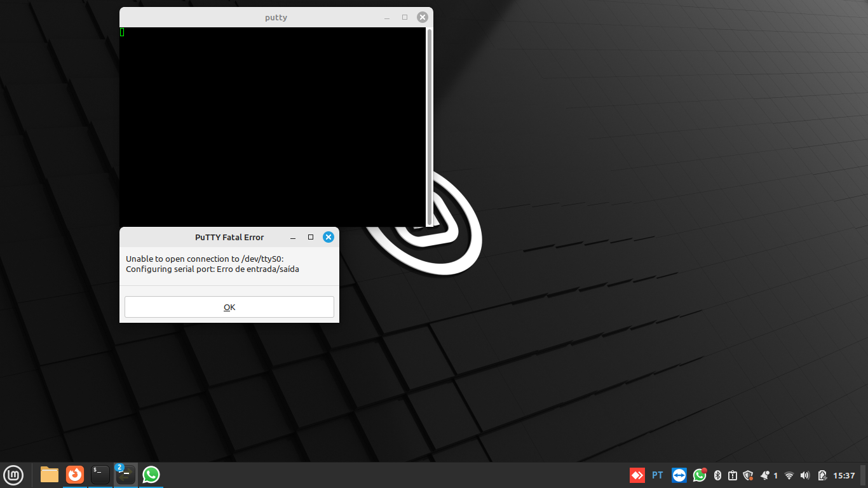868x488 pixels.
Task: Click OK in the PuTTY Fatal Error dialog
Action: (x=229, y=307)
